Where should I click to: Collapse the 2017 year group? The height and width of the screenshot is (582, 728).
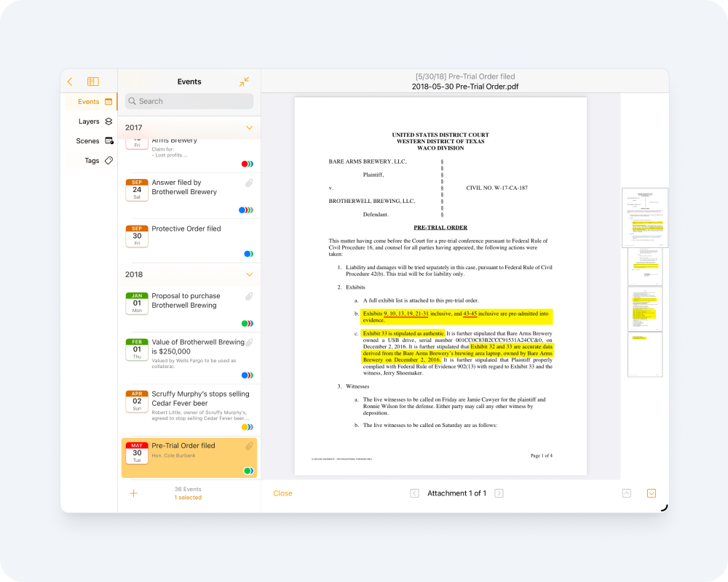[x=249, y=127]
